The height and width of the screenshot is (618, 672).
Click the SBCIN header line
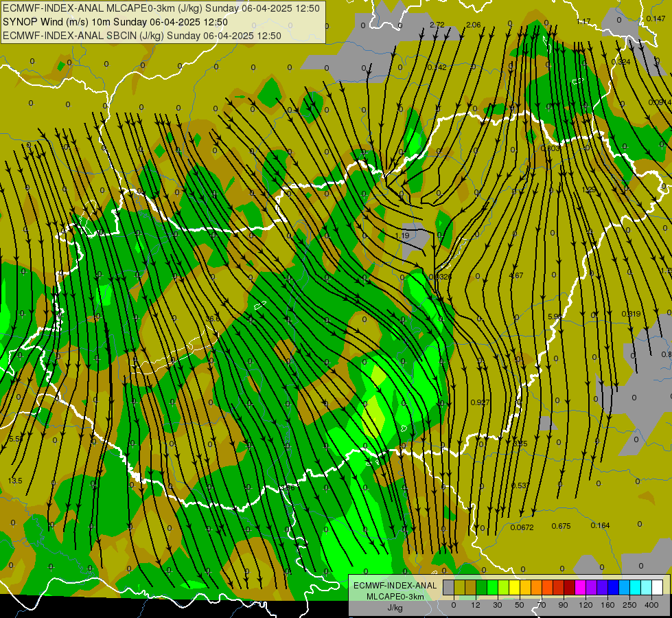142,36
